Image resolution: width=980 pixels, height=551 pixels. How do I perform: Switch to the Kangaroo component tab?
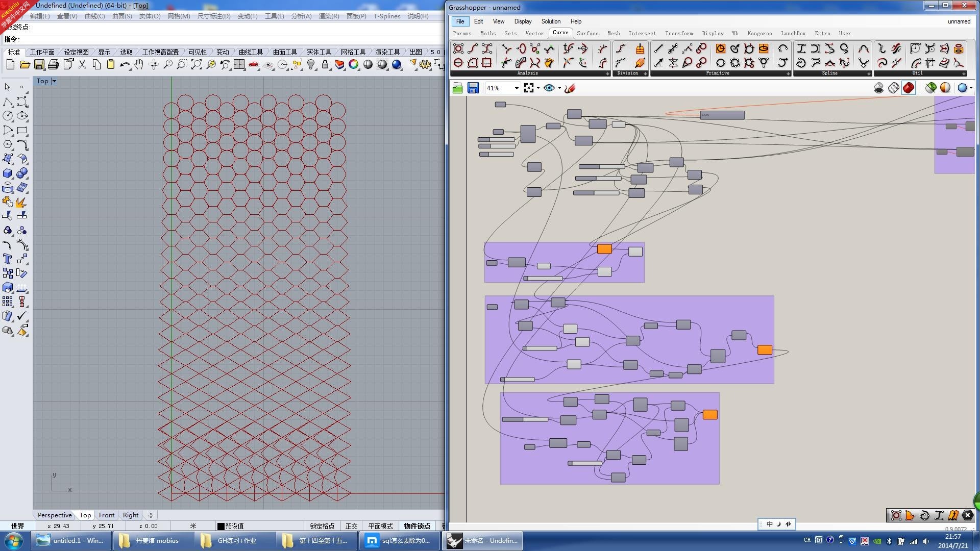759,34
